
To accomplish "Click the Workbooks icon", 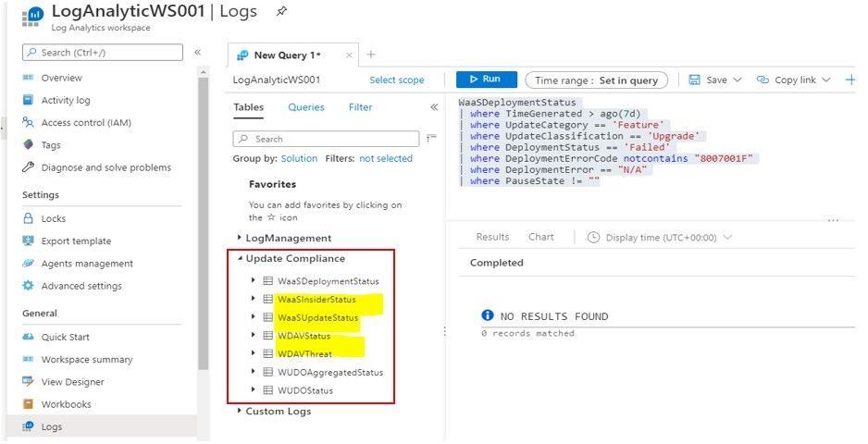I will [x=29, y=404].
